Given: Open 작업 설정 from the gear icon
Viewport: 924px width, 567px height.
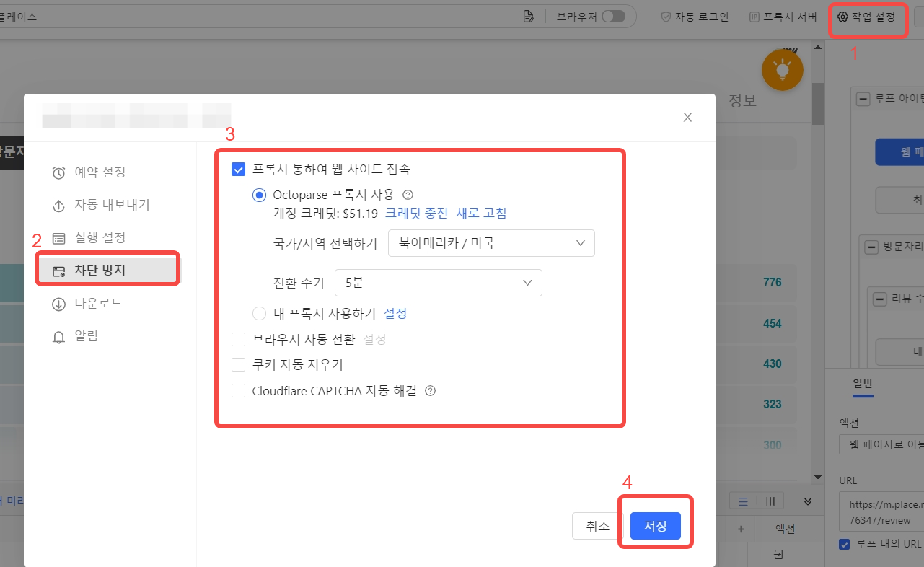Looking at the screenshot, I should 842,17.
